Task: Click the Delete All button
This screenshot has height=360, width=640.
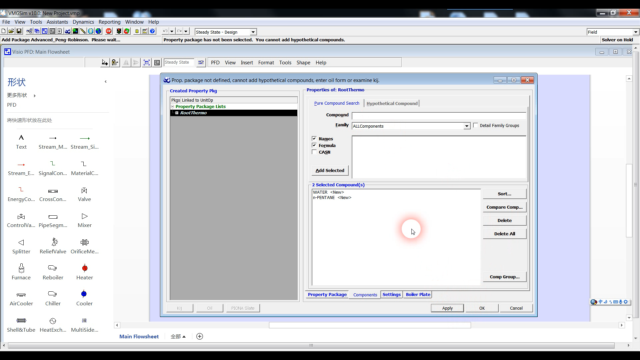Action: 504,233
